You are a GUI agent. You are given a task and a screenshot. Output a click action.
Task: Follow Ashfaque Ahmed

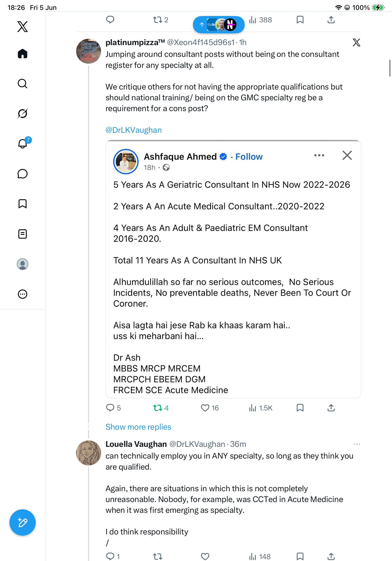tap(249, 157)
